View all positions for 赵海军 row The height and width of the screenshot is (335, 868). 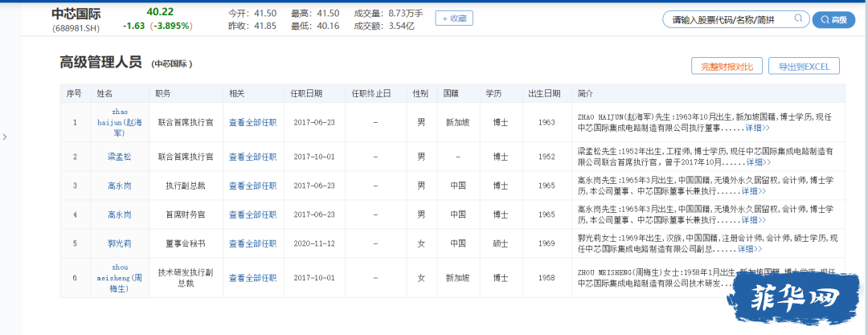coord(253,122)
